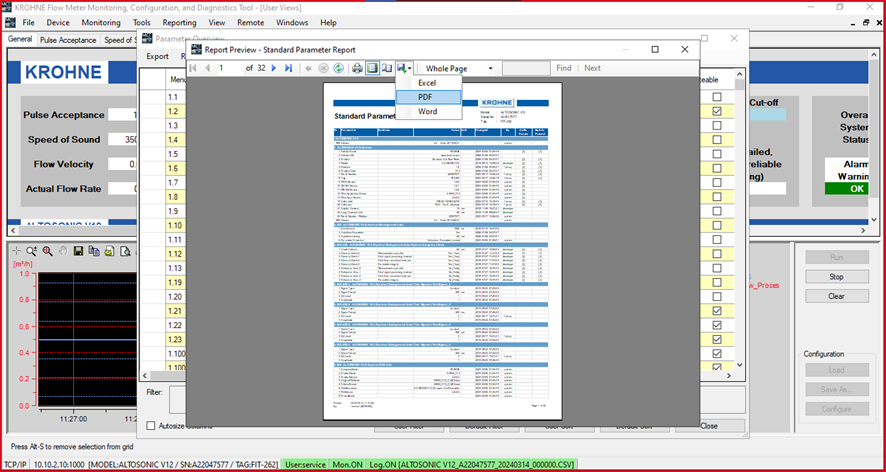
Task: Toggle the checkbox in row 1.13
Action: pyautogui.click(x=716, y=268)
